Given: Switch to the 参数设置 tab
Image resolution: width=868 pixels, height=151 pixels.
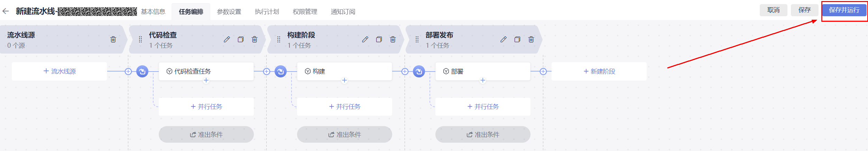Looking at the screenshot, I should [x=229, y=12].
